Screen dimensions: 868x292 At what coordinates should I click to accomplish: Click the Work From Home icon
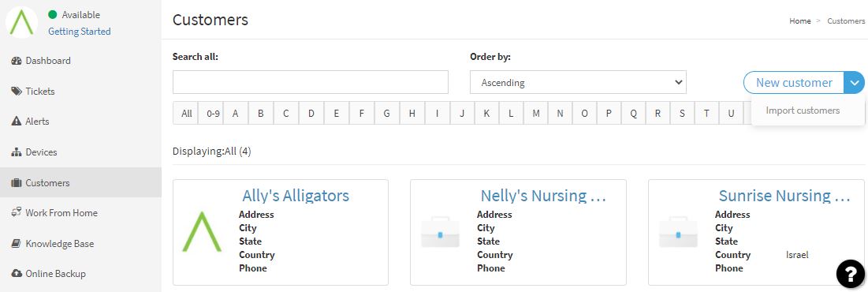click(16, 213)
